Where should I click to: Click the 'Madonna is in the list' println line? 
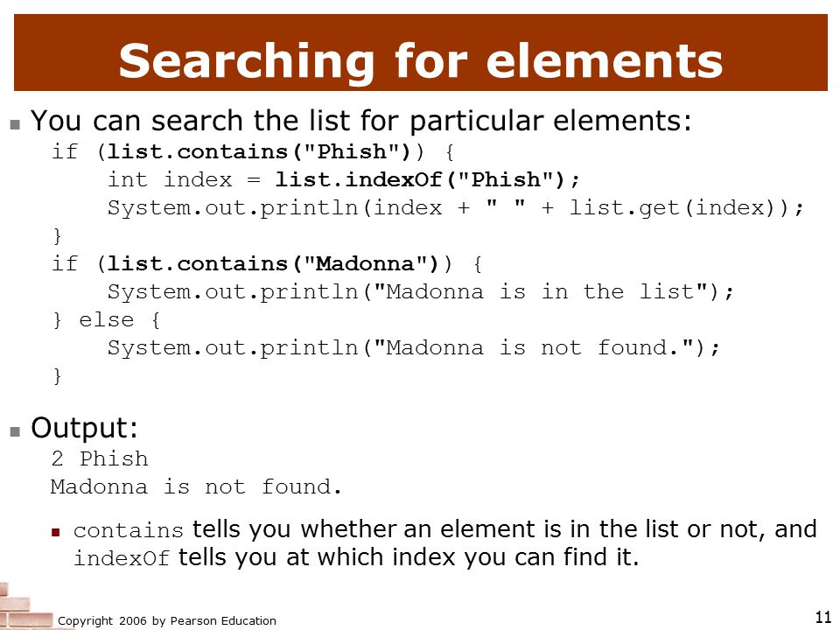(x=420, y=292)
